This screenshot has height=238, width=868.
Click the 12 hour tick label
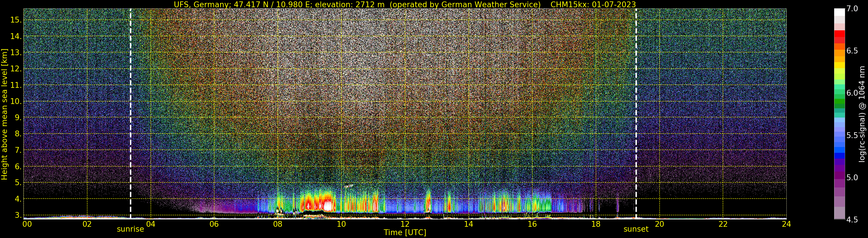pyautogui.click(x=405, y=224)
